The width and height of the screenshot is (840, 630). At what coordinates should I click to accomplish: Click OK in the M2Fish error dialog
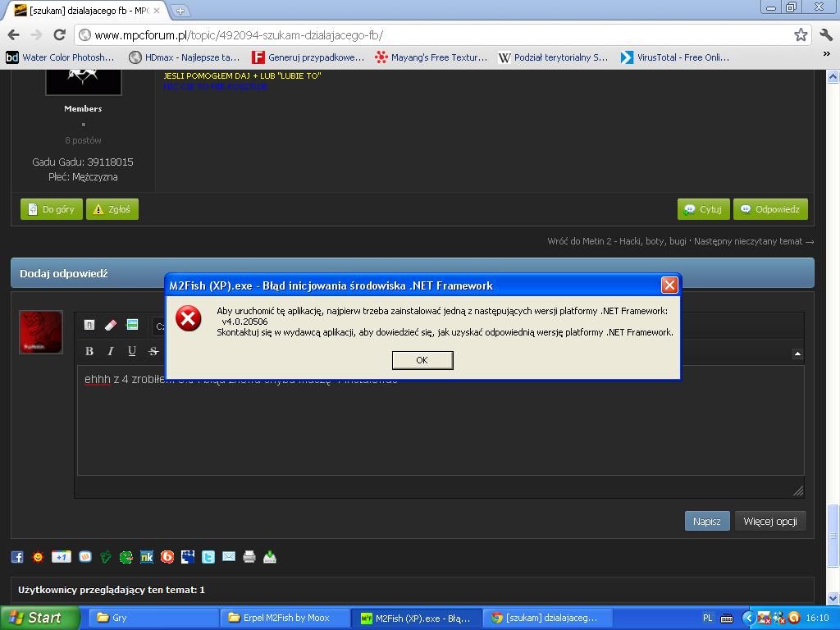(422, 360)
